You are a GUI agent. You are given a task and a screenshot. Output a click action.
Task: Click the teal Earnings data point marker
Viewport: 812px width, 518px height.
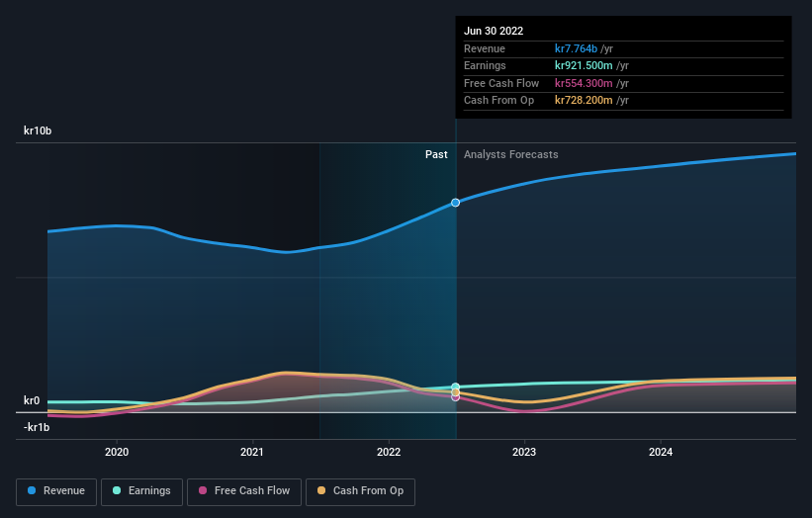[x=455, y=387]
